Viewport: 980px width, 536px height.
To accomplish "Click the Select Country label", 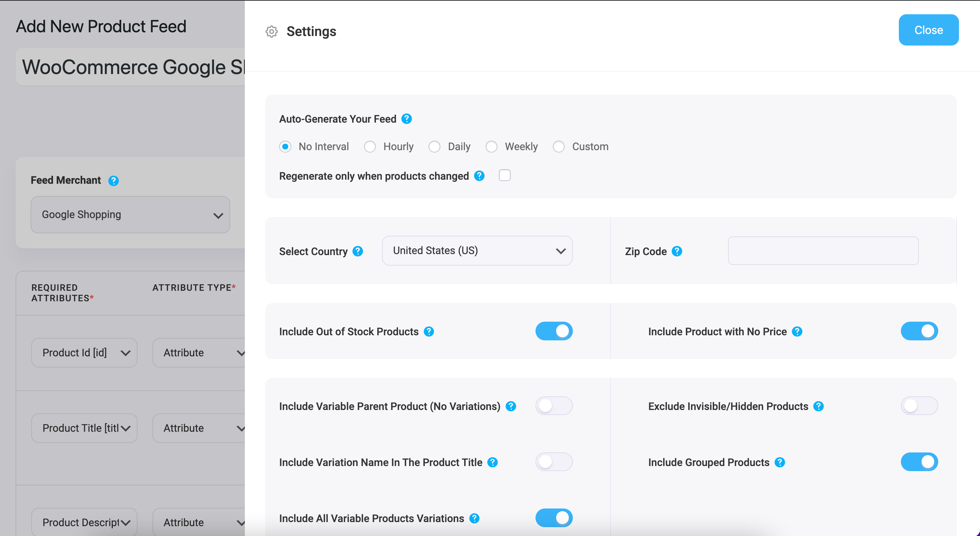I will coord(313,251).
